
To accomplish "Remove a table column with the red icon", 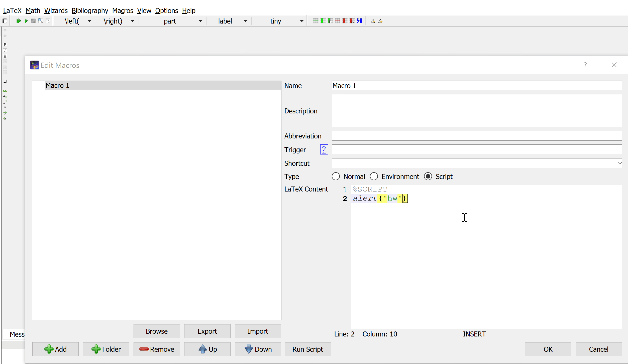I will coord(345,21).
